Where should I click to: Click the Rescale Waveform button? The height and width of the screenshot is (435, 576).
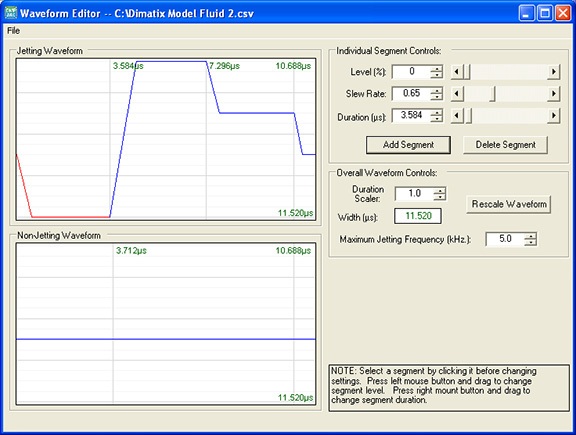coord(509,204)
